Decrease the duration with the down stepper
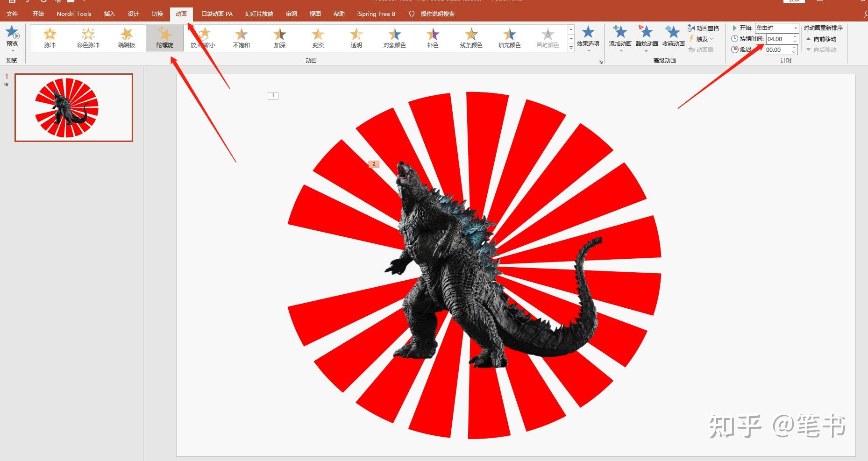 795,42
